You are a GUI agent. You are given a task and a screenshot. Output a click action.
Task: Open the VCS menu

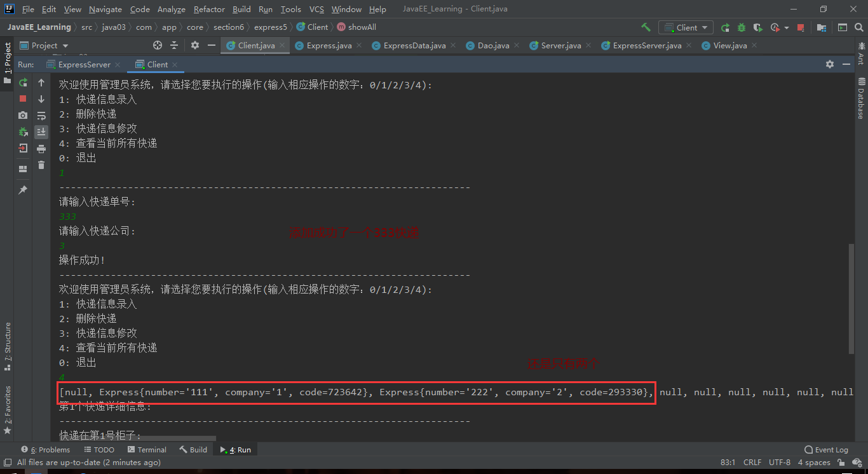tap(316, 9)
